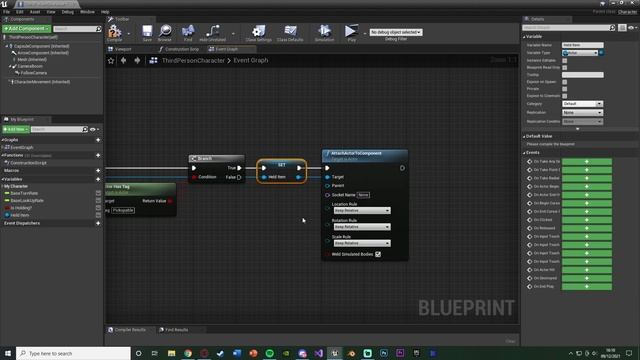Toggle the Instance Editable checkbox

[x=564, y=60]
